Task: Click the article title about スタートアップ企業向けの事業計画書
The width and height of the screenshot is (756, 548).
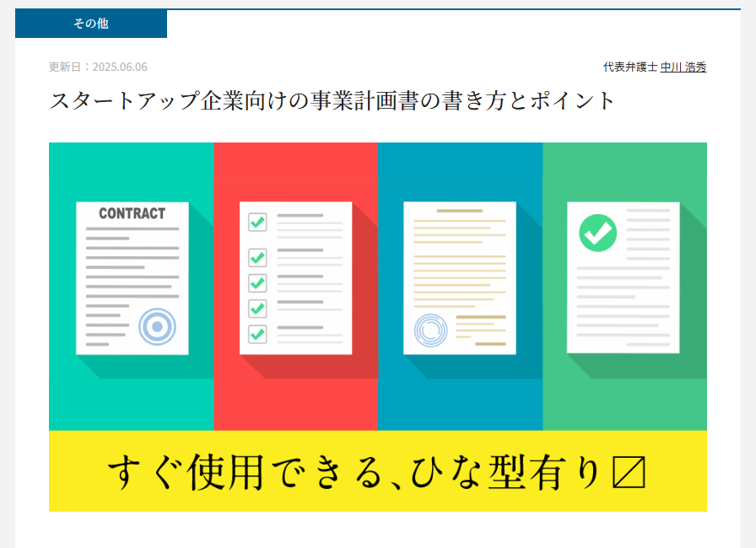Action: coord(333,101)
